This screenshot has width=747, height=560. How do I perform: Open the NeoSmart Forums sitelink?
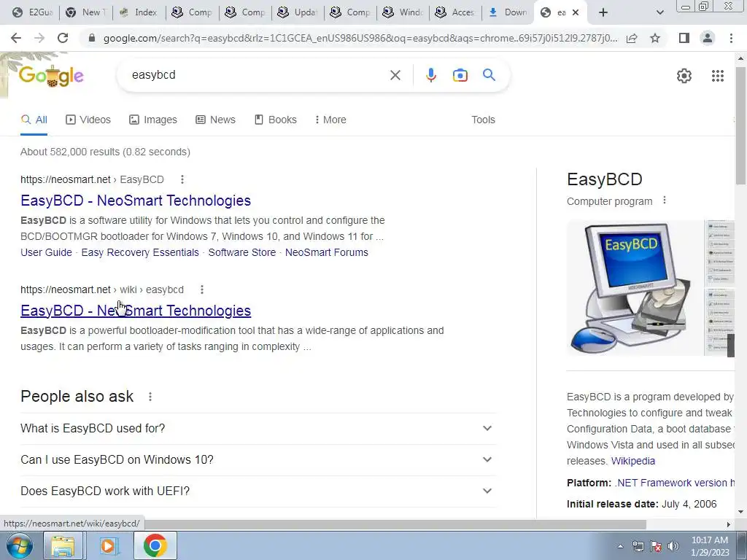pyautogui.click(x=327, y=252)
